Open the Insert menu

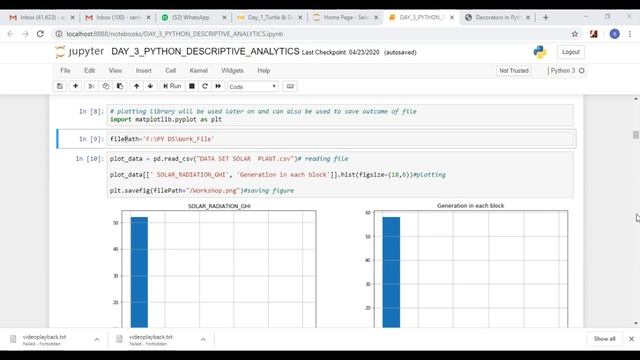point(144,71)
